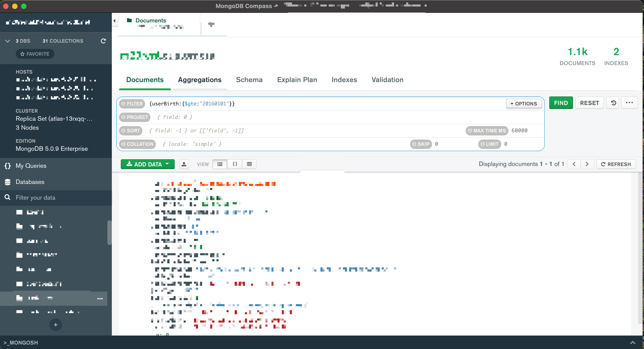Image resolution: width=644 pixels, height=349 pixels.
Task: Click the SKIP value field
Action: [x=437, y=144]
